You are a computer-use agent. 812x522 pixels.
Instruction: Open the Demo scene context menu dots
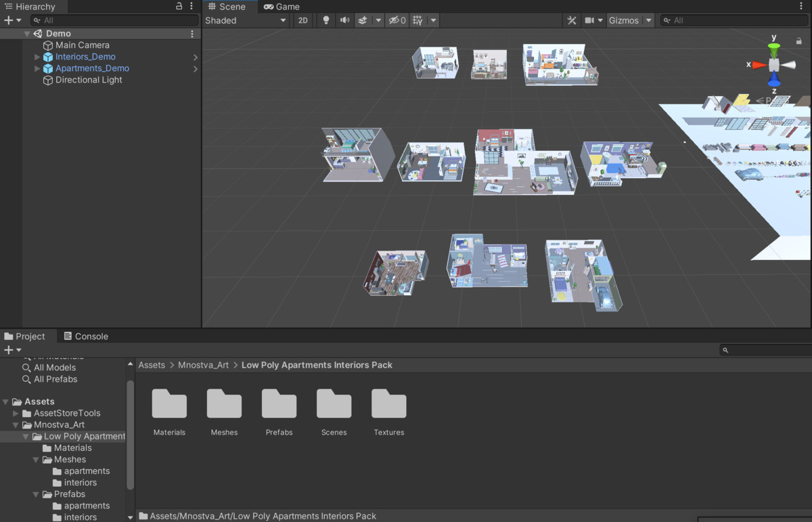[192, 34]
